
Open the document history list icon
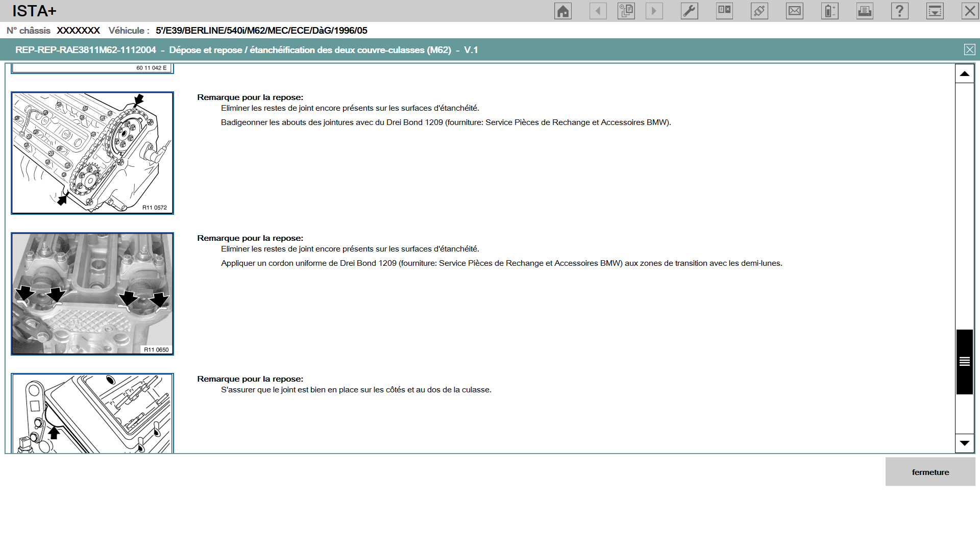626,11
